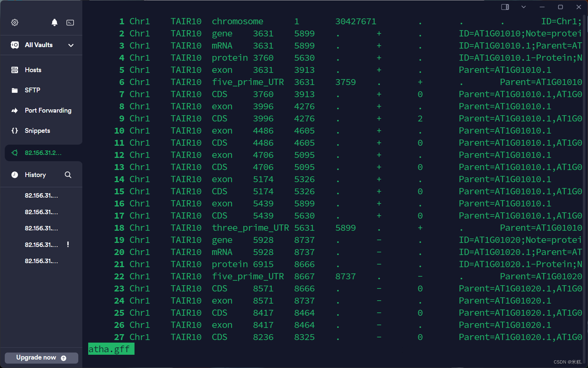
Task: Click the value 8236 on line 27
Action: 263,337
